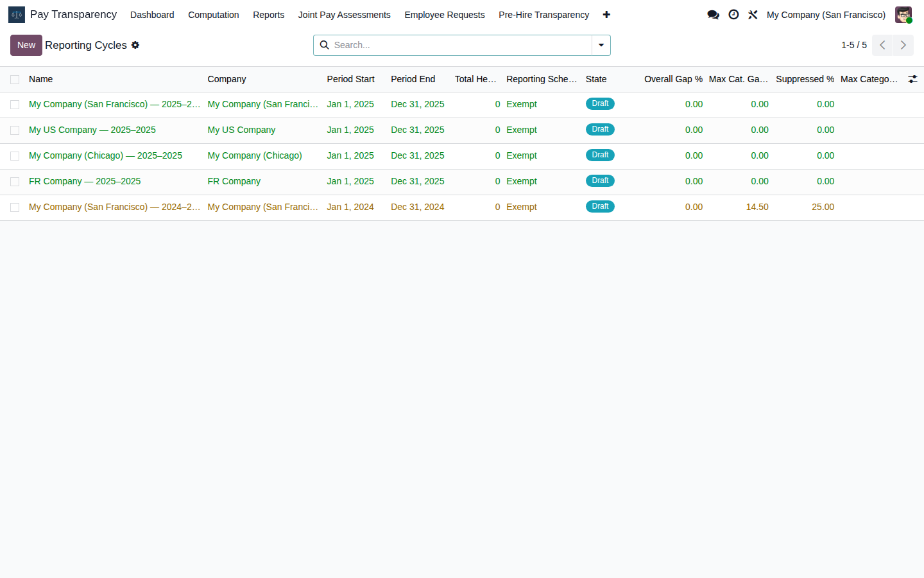The width and height of the screenshot is (924, 578).
Task: Open the Joint Pay Assessments menu
Action: 344,15
